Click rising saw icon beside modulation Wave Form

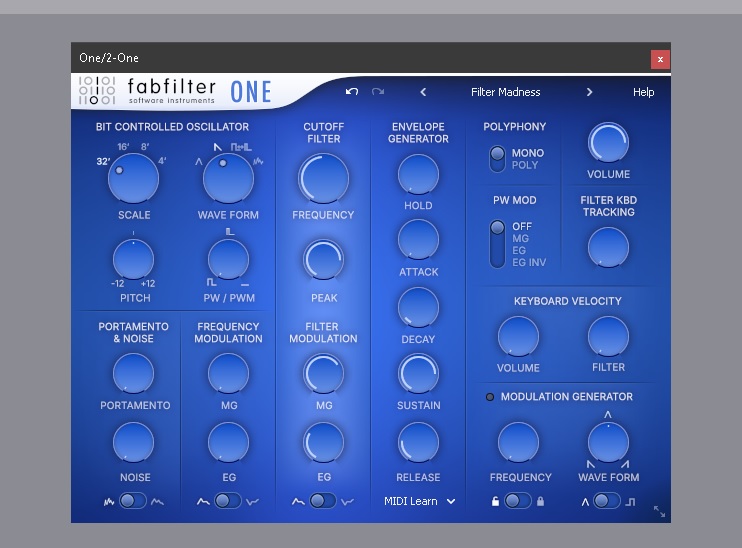pyautogui.click(x=625, y=464)
